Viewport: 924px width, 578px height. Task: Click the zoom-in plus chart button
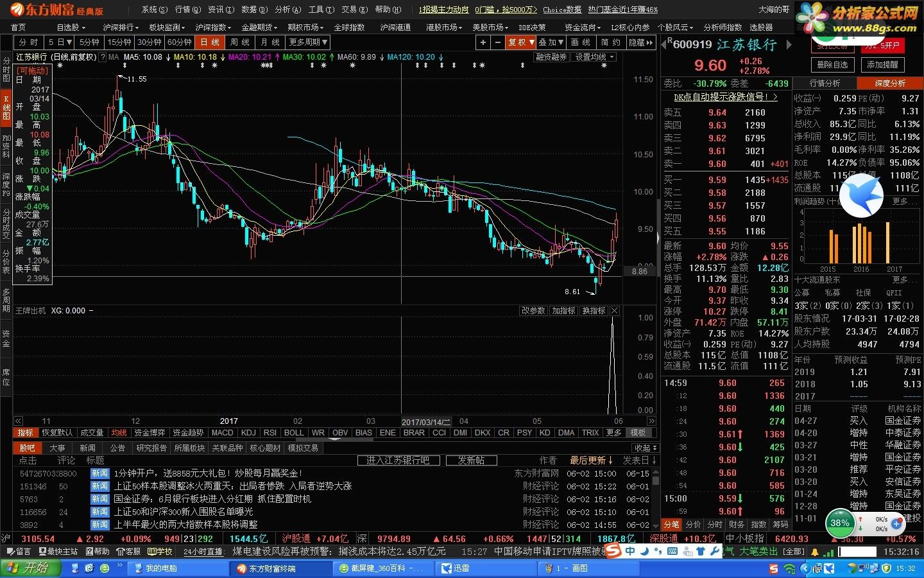(483, 42)
